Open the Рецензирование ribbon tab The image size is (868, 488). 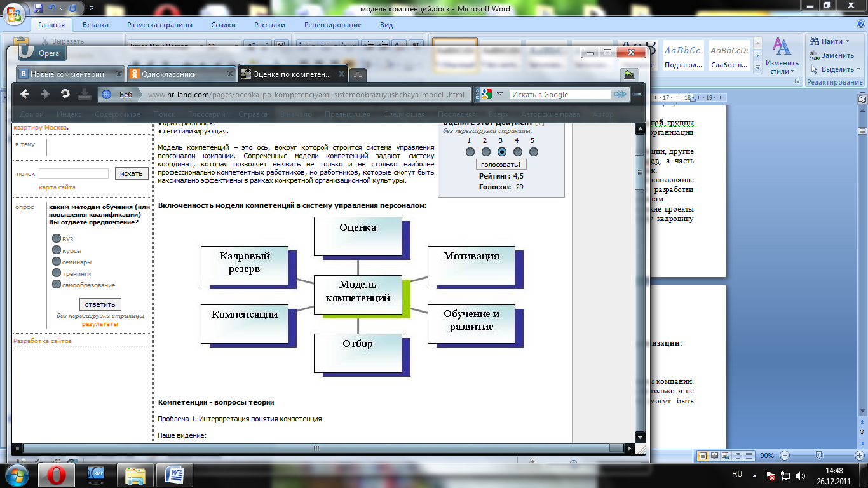pos(332,25)
